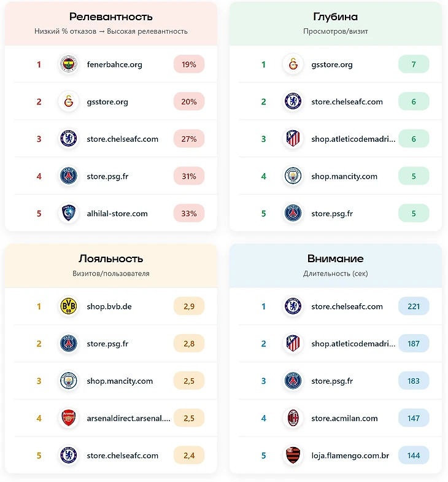Click the 2,9 visits badge

click(x=189, y=306)
